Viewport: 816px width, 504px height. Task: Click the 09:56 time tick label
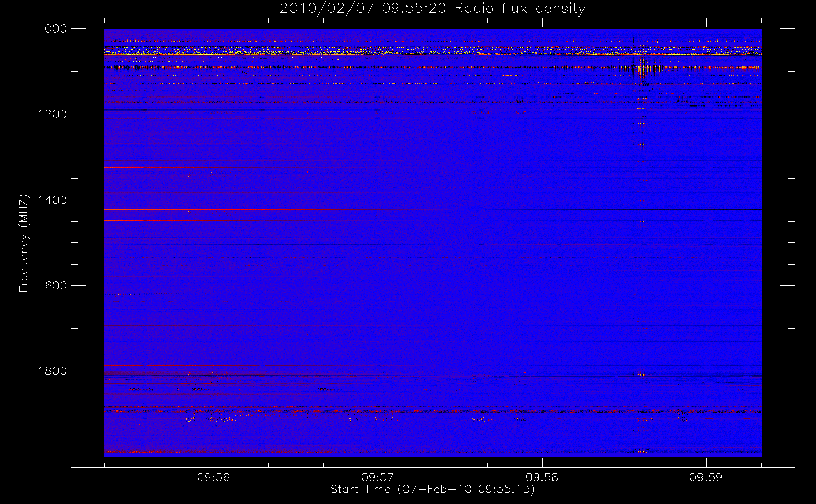point(213,477)
